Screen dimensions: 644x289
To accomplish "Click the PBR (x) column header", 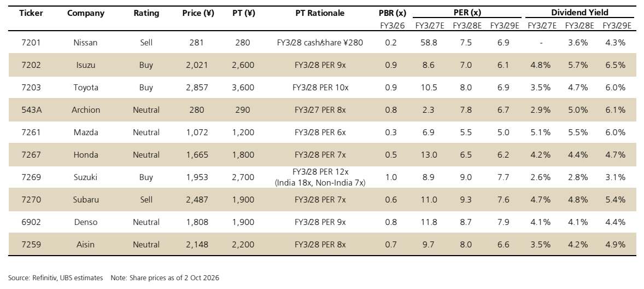I will pyautogui.click(x=392, y=13).
